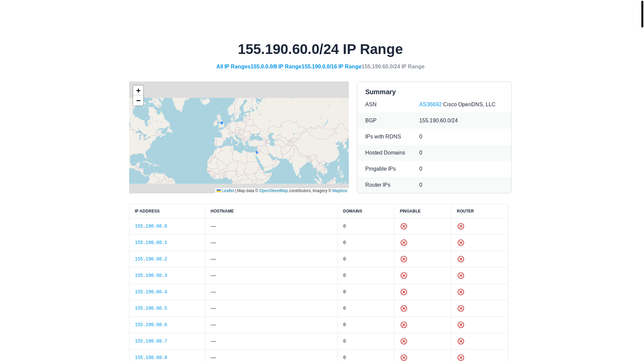Open AS36692 ASN details
The image size is (644, 362).
click(430, 105)
